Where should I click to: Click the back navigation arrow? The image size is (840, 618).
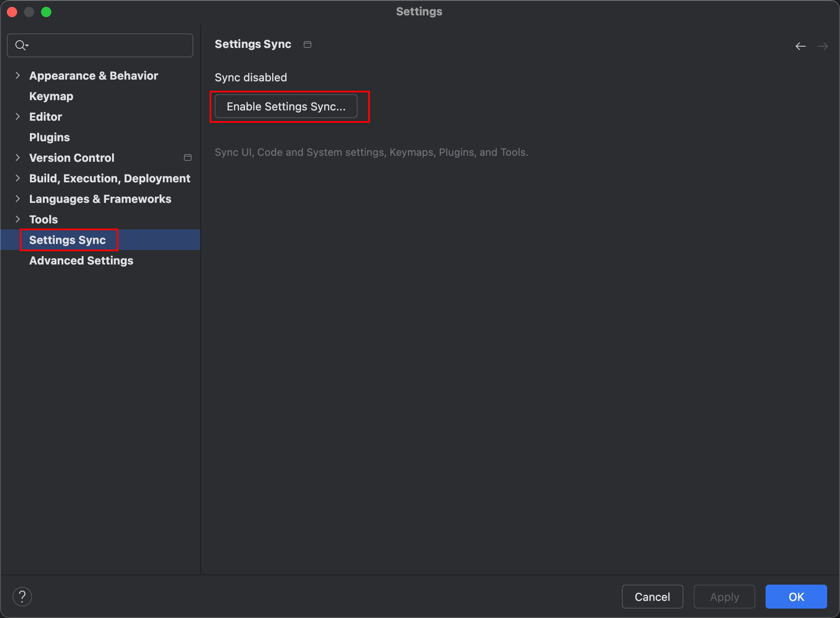tap(800, 46)
